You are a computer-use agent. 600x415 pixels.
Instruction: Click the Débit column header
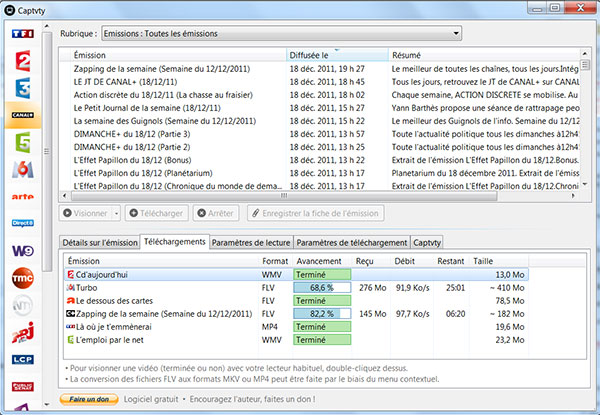point(412,261)
